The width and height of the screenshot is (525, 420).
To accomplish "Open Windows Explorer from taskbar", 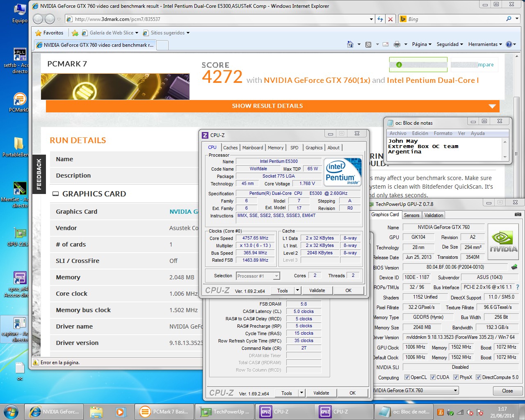I will (x=96, y=411).
